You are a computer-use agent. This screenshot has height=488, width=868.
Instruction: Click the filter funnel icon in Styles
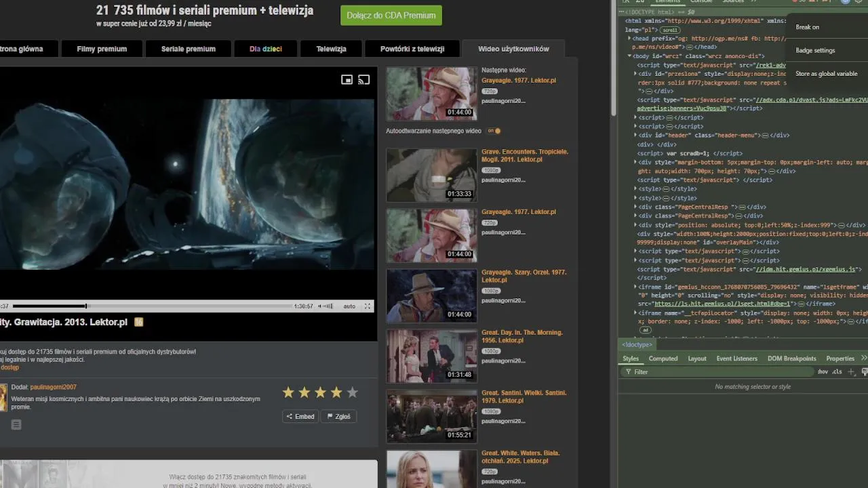point(628,372)
